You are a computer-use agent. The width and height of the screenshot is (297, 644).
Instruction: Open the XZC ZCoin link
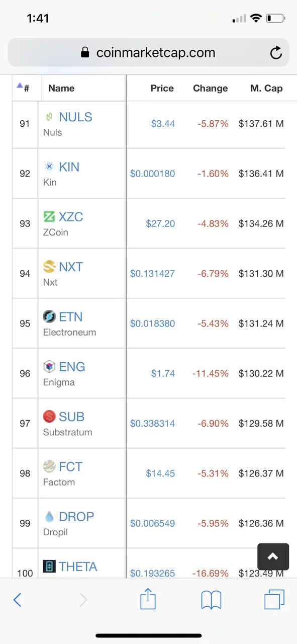click(x=71, y=217)
